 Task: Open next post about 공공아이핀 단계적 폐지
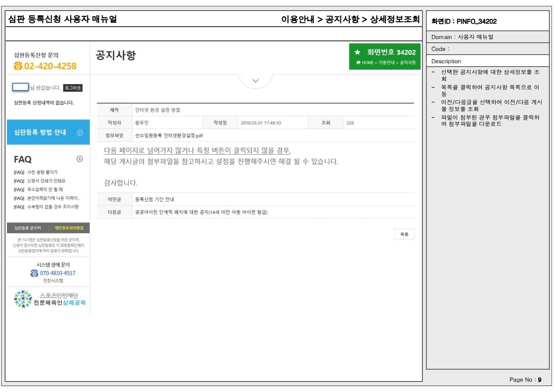(x=201, y=212)
